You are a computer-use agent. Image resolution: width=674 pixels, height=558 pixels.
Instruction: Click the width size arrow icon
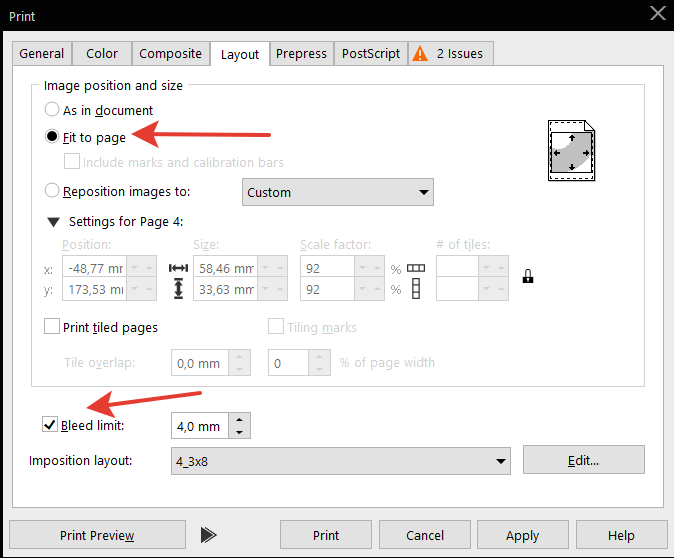coord(178,268)
